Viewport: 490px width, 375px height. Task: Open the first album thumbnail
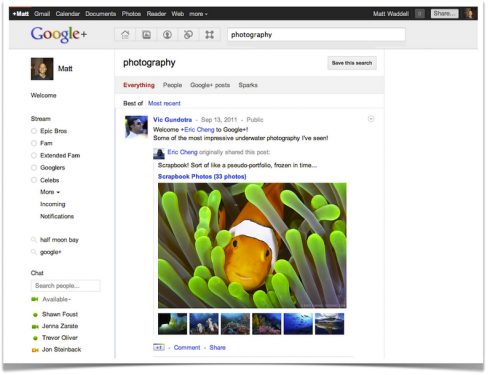coord(172,323)
